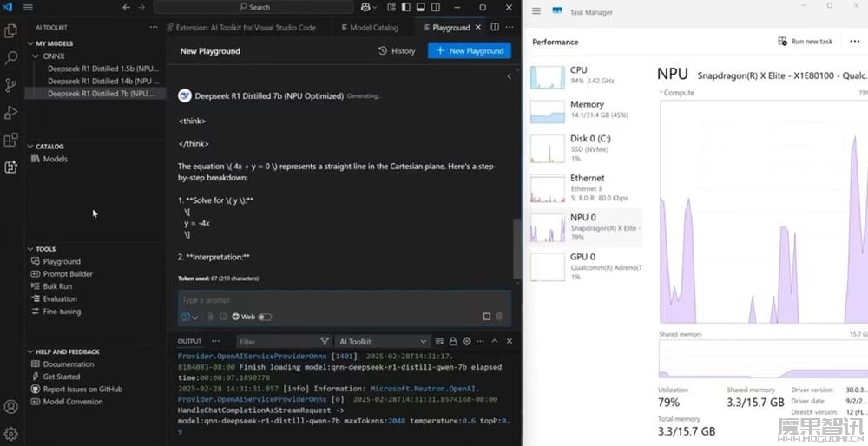868x446 pixels.
Task: Select Deepseek R1 Distilled 1.5b model
Action: (x=103, y=69)
